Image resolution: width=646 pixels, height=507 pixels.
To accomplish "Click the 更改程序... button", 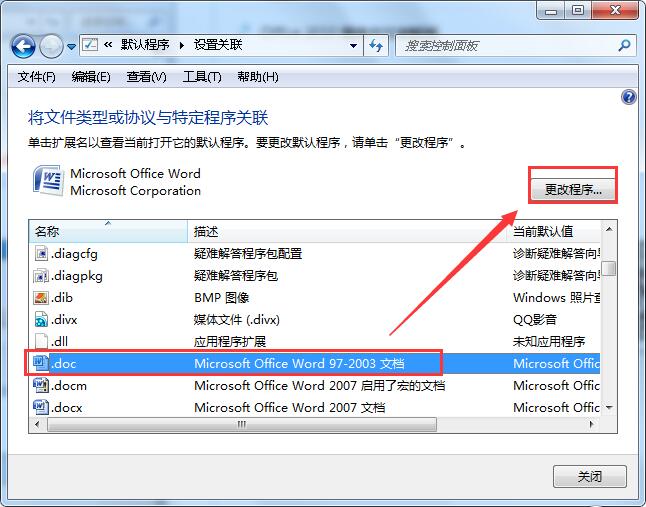I will tap(573, 190).
